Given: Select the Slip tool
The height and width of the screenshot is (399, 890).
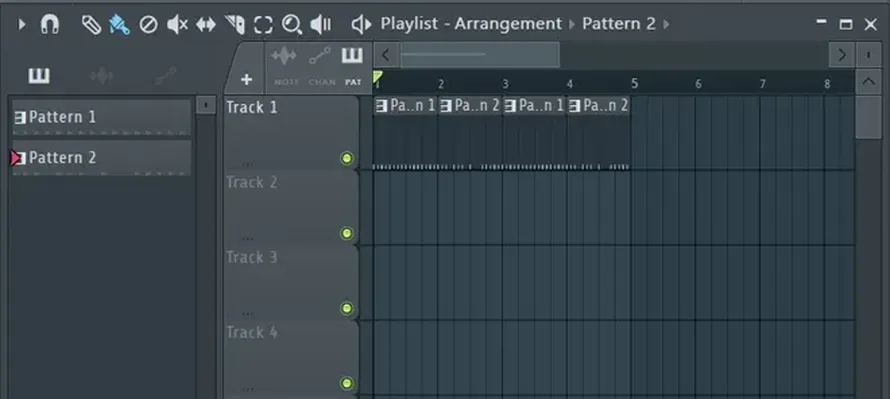Looking at the screenshot, I should pyautogui.click(x=205, y=24).
